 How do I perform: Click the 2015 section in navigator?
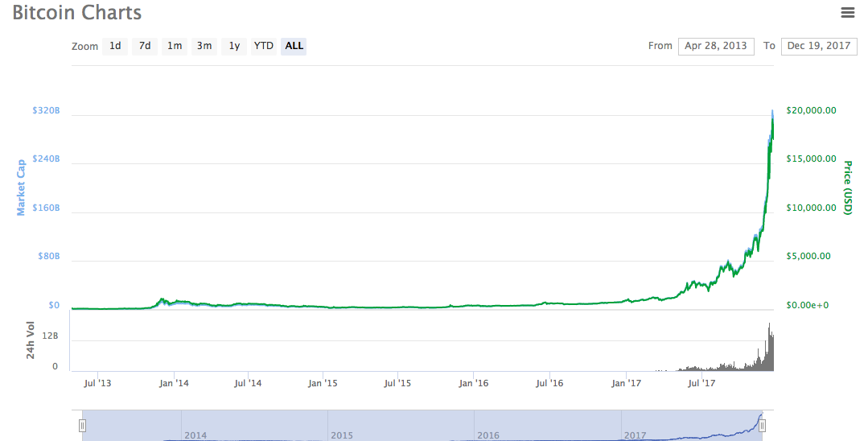click(401, 425)
